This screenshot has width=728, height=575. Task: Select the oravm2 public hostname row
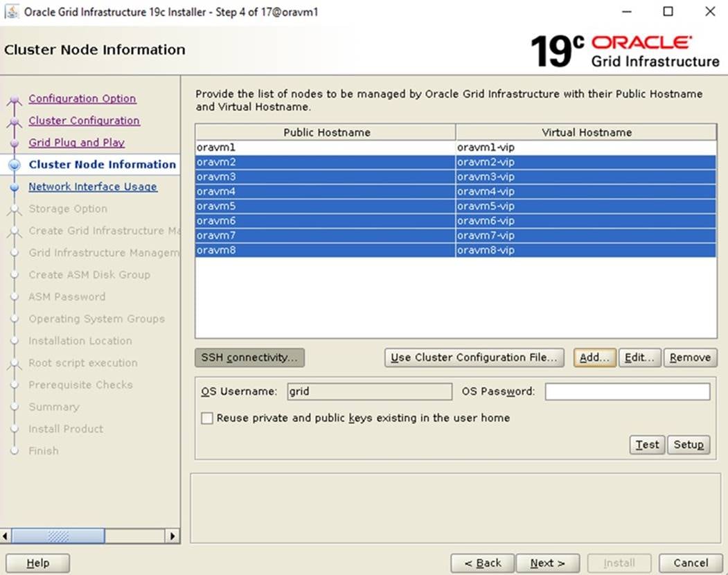pyautogui.click(x=326, y=162)
